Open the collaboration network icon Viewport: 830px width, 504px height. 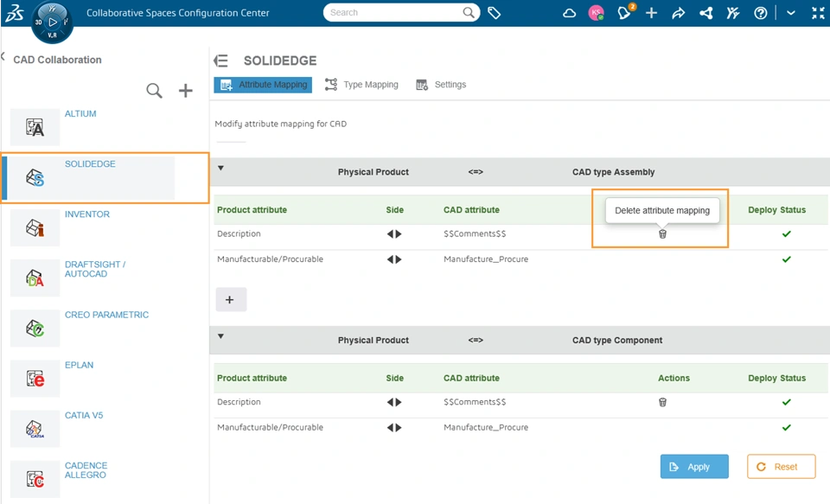click(706, 13)
